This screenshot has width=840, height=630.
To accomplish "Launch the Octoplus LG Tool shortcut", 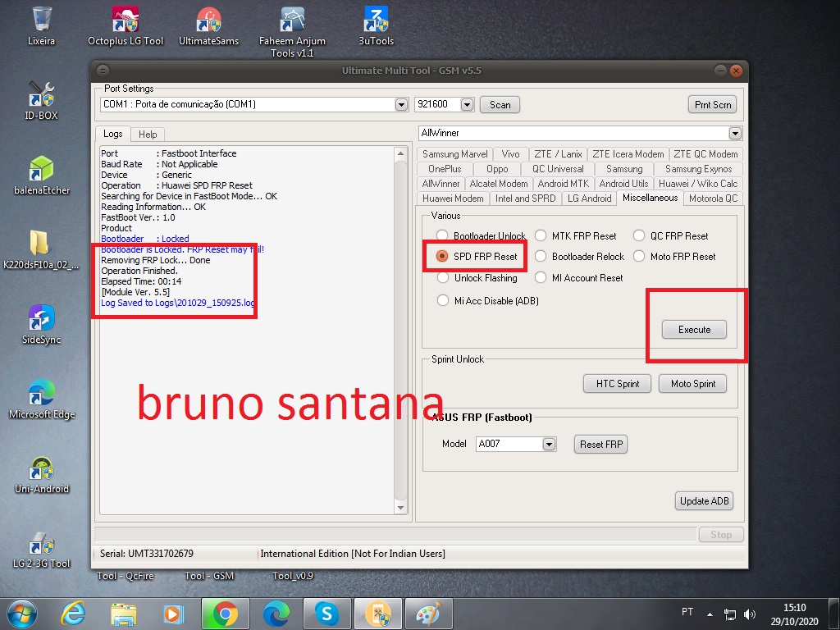I will pos(126,25).
